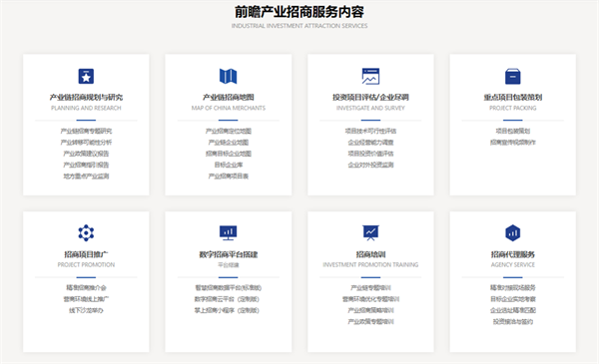Select 产业链专题培训 item
Image resolution: width=599 pixels, height=364 pixels.
[370, 288]
